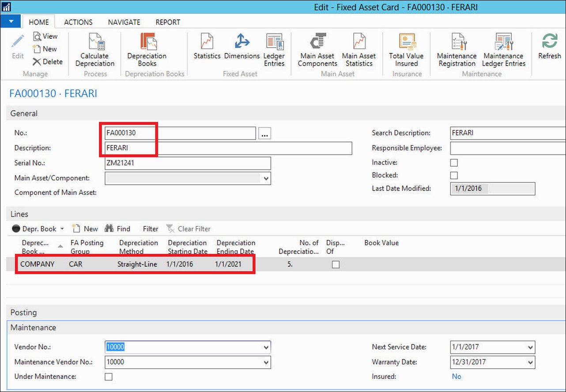Toggle the Under Maintenance checkbox
566x392 pixels.
tap(109, 377)
